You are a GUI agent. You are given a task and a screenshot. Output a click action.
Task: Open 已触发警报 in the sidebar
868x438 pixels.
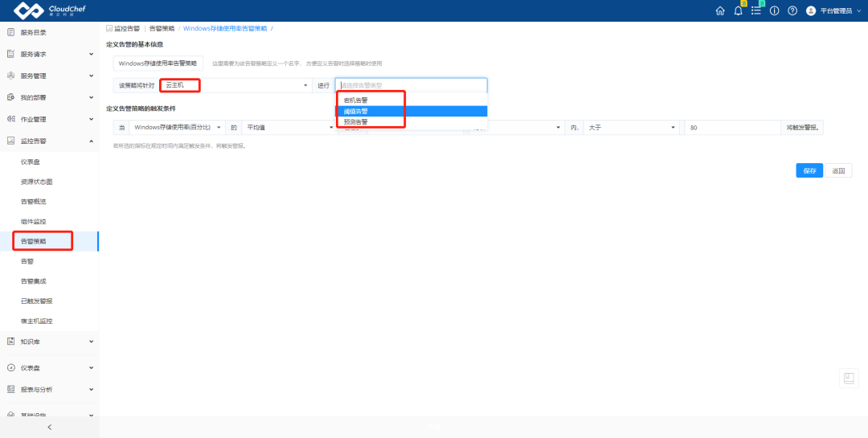pos(36,301)
